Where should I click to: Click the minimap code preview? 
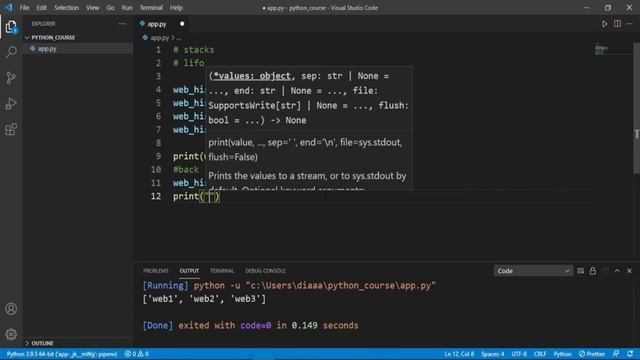(x=601, y=50)
